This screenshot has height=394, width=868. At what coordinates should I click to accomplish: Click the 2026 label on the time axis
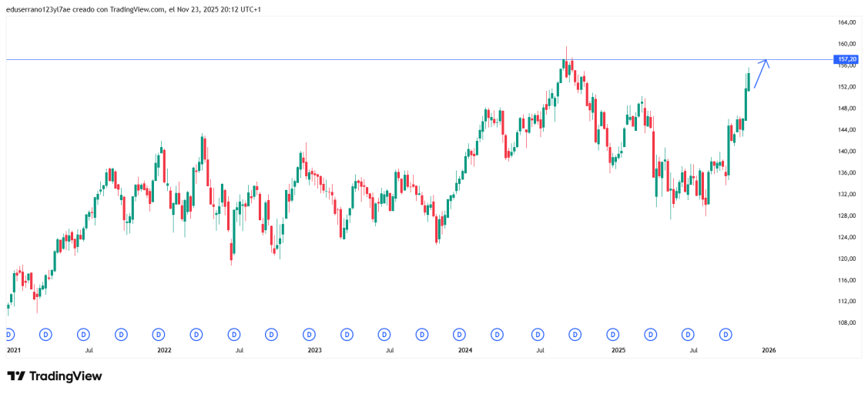click(x=768, y=350)
